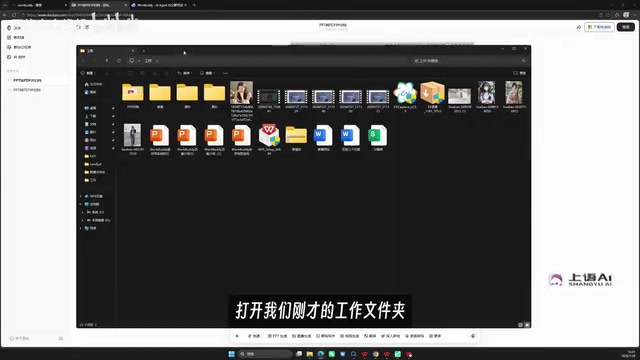
Task: Click Windows Start button on taskbar
Action: coord(231,354)
